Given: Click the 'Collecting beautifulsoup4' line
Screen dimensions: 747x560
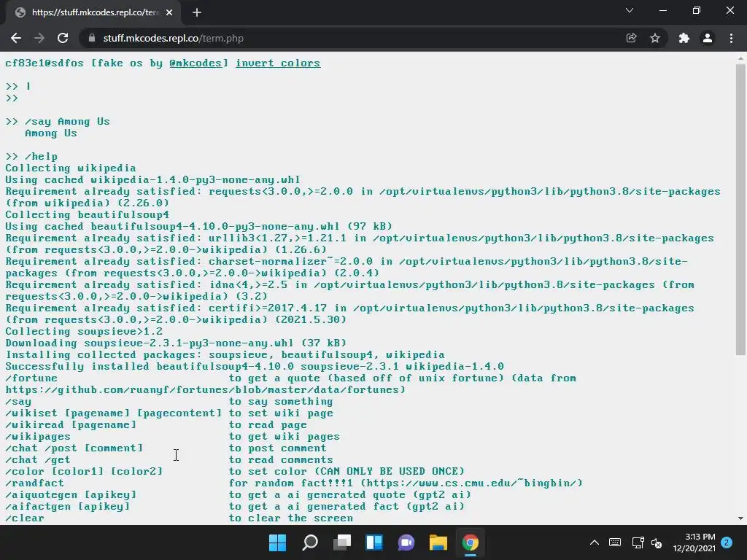Looking at the screenshot, I should (88, 215).
